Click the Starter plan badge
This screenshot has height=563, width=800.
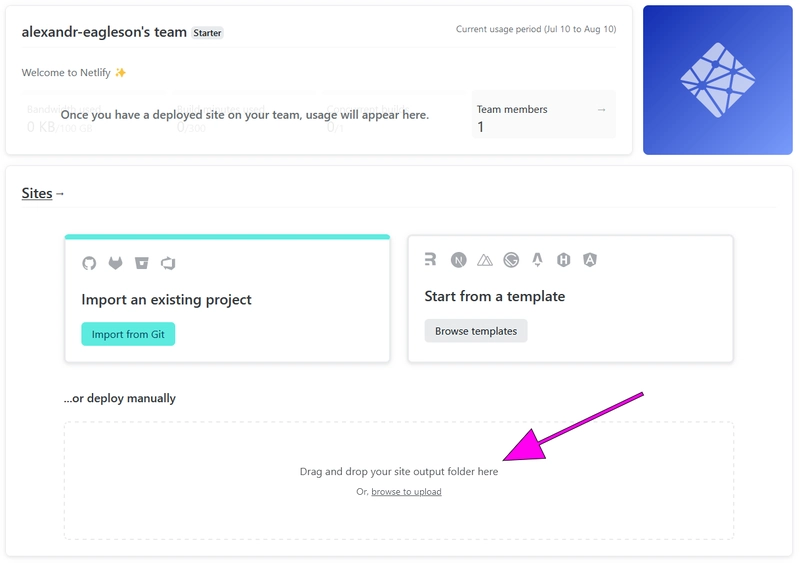(207, 33)
